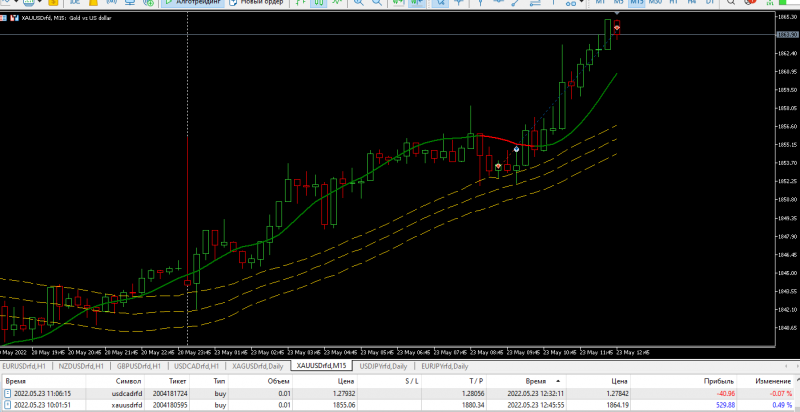800x412 pixels.
Task: Click ticket number 2004181724
Action: tap(169, 394)
